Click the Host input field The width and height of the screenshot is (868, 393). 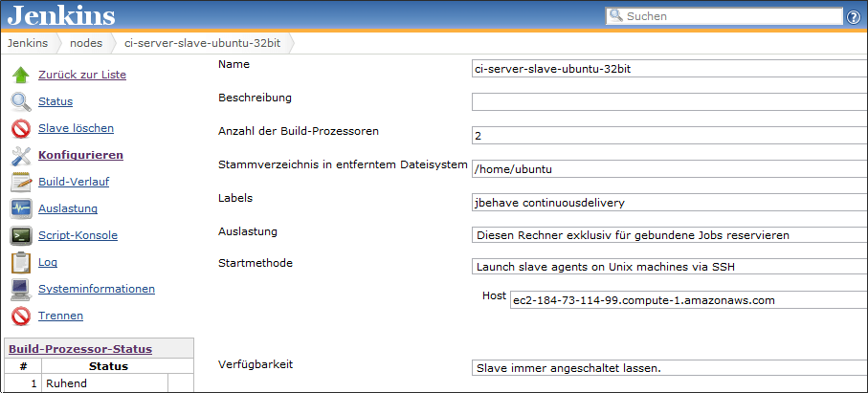pyautogui.click(x=687, y=299)
